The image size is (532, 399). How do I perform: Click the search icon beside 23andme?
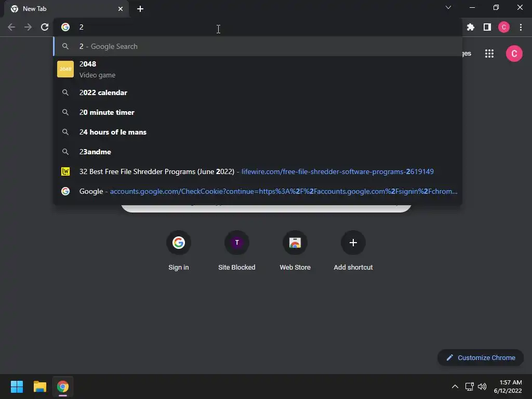tap(65, 152)
